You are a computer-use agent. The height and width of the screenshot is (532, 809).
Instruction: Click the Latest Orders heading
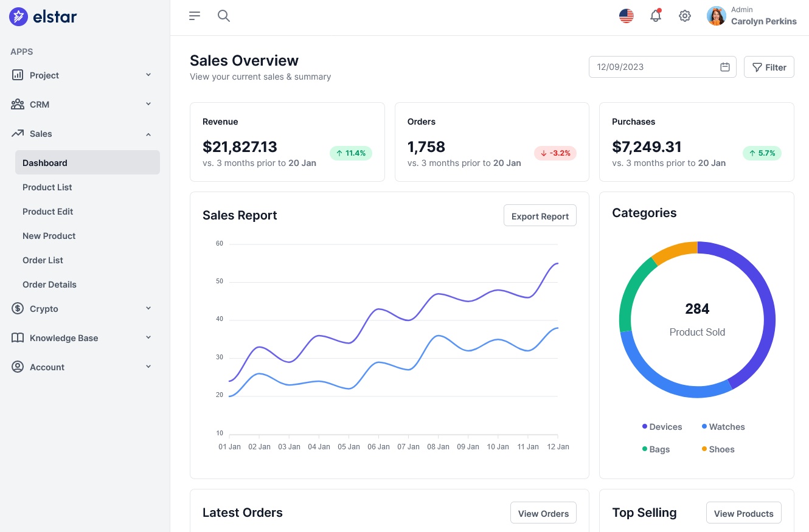[243, 513]
